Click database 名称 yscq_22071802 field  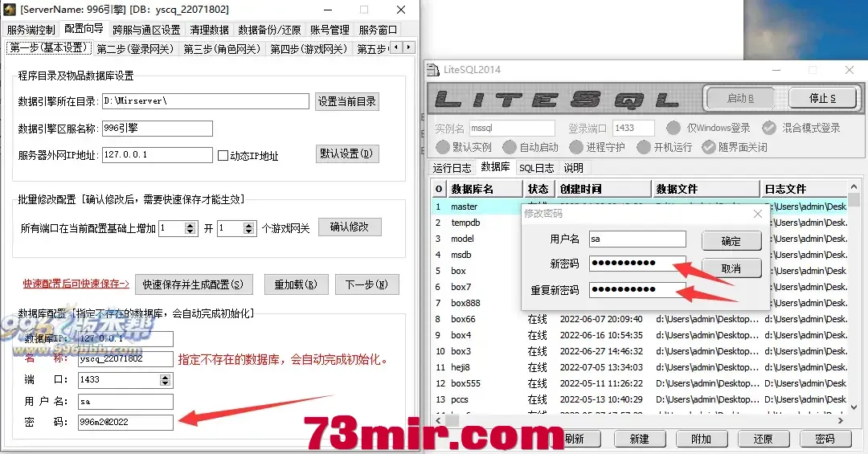pos(125,358)
